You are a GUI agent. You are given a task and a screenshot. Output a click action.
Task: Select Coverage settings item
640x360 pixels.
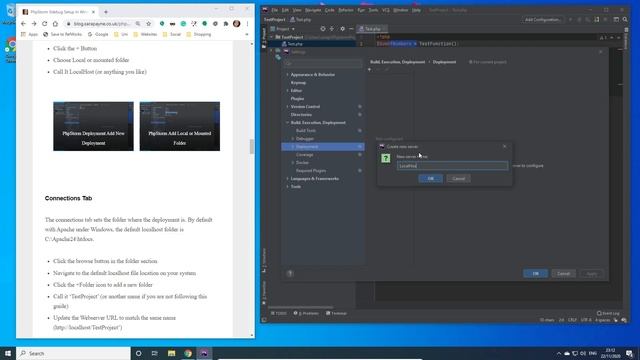304,155
